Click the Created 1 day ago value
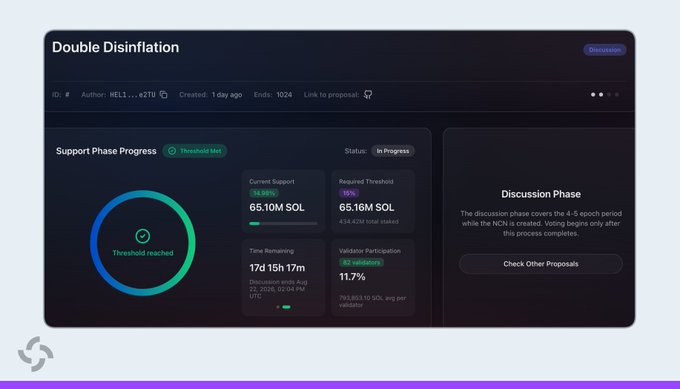Screen dimensions: 680x389 tap(227, 95)
